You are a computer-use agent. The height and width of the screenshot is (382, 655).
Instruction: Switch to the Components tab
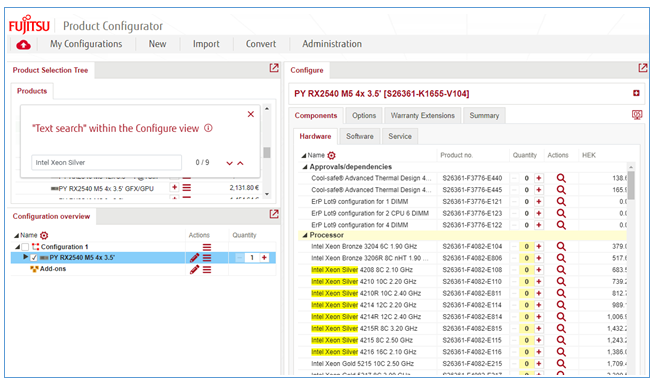pos(315,115)
